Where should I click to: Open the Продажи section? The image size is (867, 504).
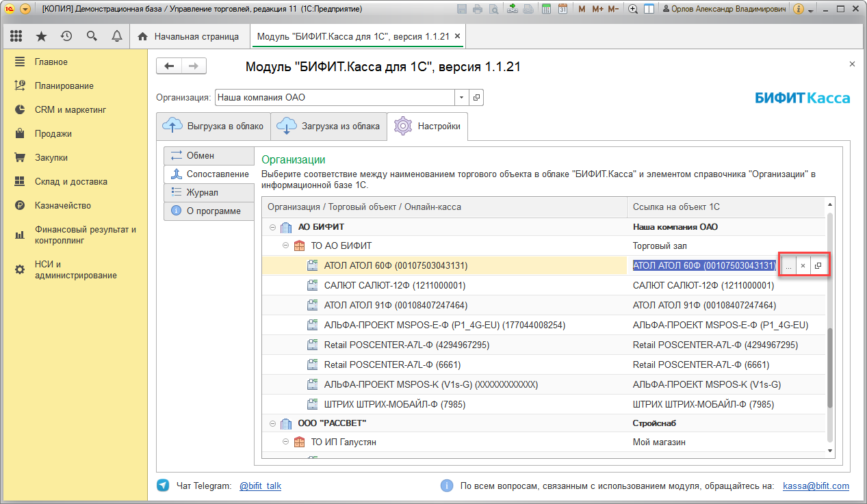click(x=75, y=133)
